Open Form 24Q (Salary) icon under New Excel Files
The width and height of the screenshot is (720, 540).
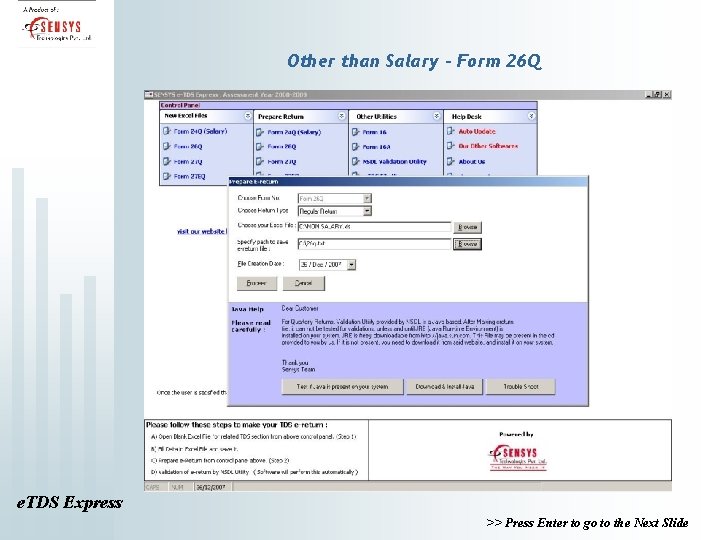[167, 131]
